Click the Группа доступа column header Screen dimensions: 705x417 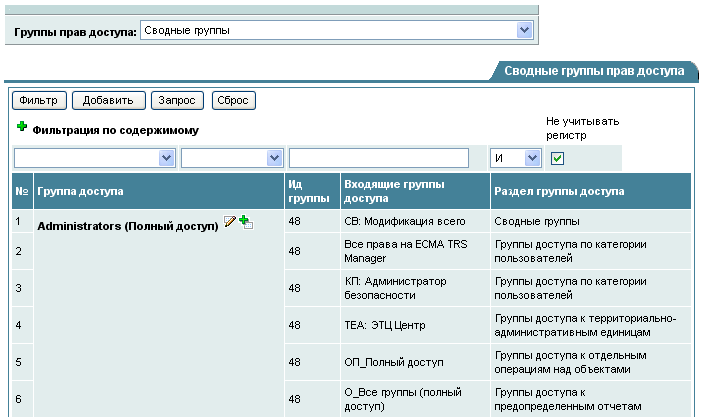click(x=159, y=191)
